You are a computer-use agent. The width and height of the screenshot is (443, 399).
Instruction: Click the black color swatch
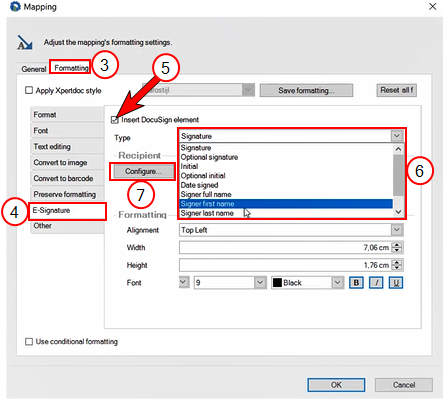click(277, 283)
